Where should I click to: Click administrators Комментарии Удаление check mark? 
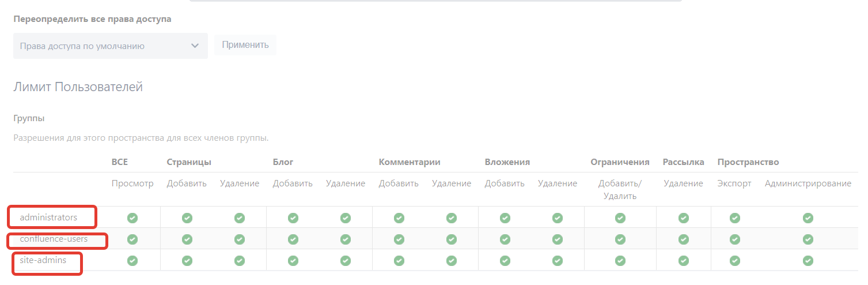[x=452, y=218]
